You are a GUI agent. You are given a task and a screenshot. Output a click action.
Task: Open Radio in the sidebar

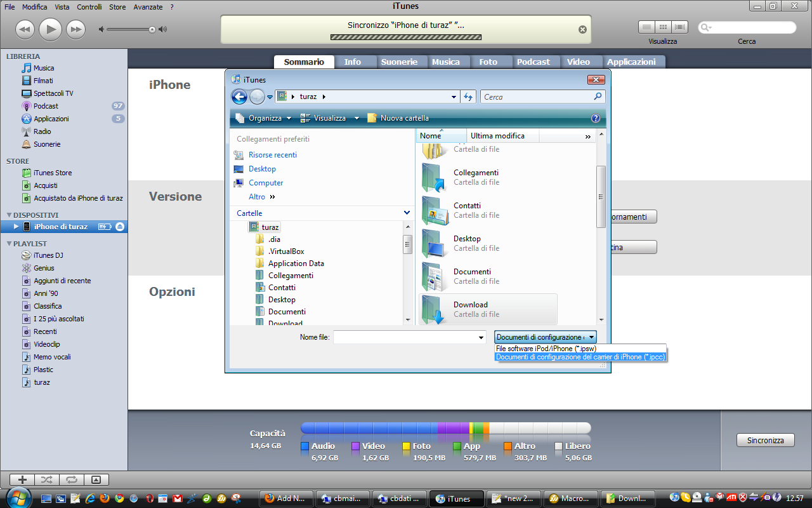pyautogui.click(x=43, y=131)
